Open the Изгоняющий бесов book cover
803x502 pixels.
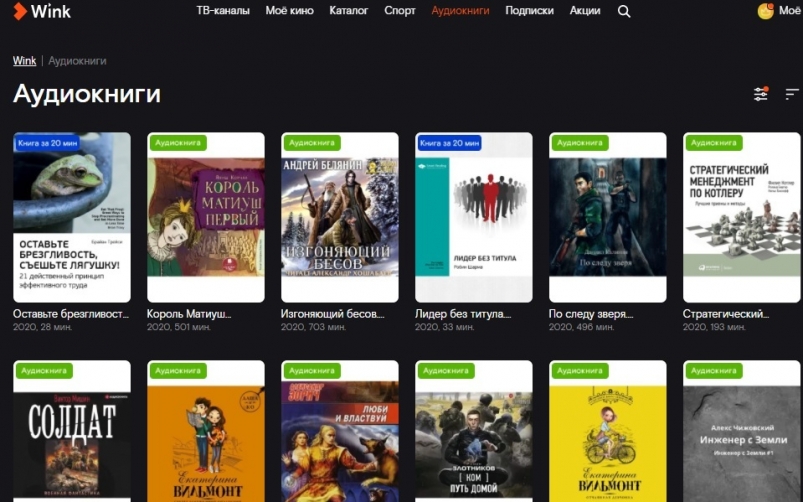(340, 217)
